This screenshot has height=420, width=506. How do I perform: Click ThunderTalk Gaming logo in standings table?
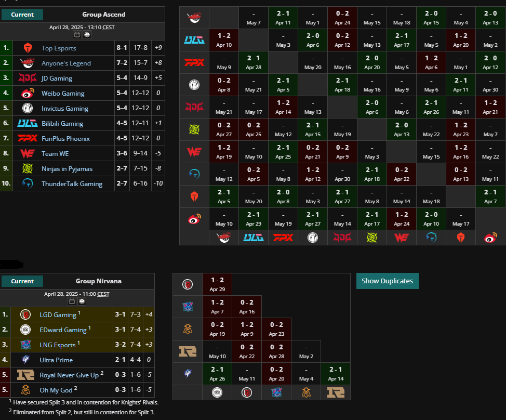tap(28, 183)
